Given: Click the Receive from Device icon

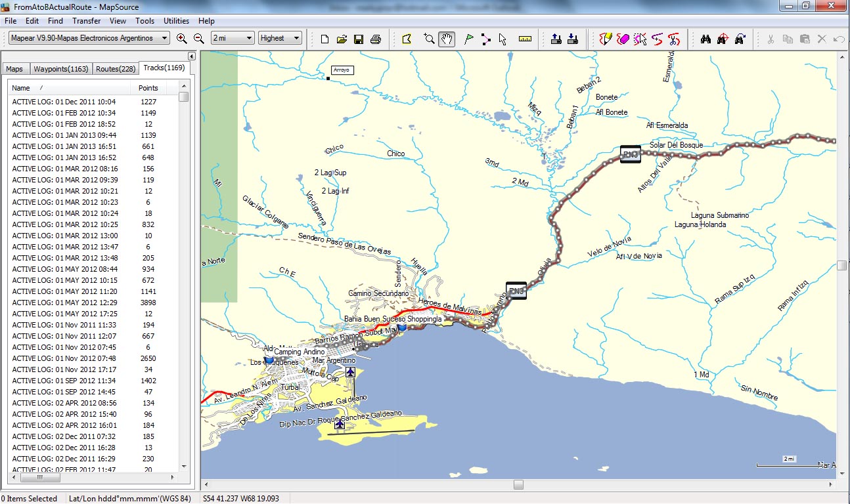Looking at the screenshot, I should point(572,39).
